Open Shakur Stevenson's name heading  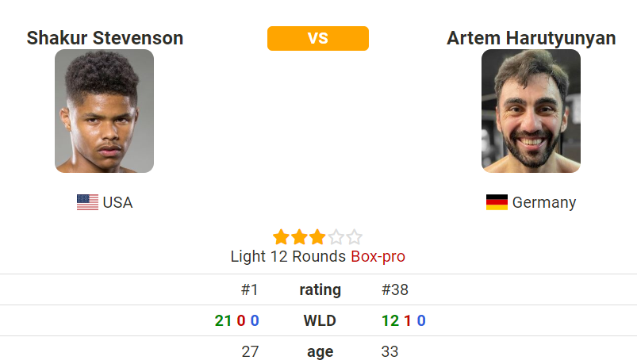[x=105, y=38]
